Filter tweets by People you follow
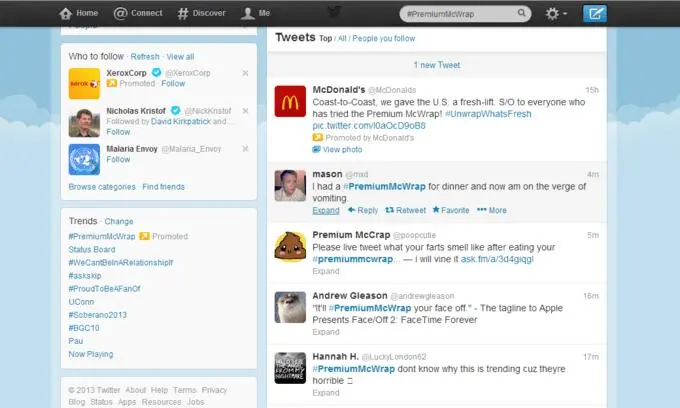This screenshot has width=680, height=408. click(x=384, y=39)
